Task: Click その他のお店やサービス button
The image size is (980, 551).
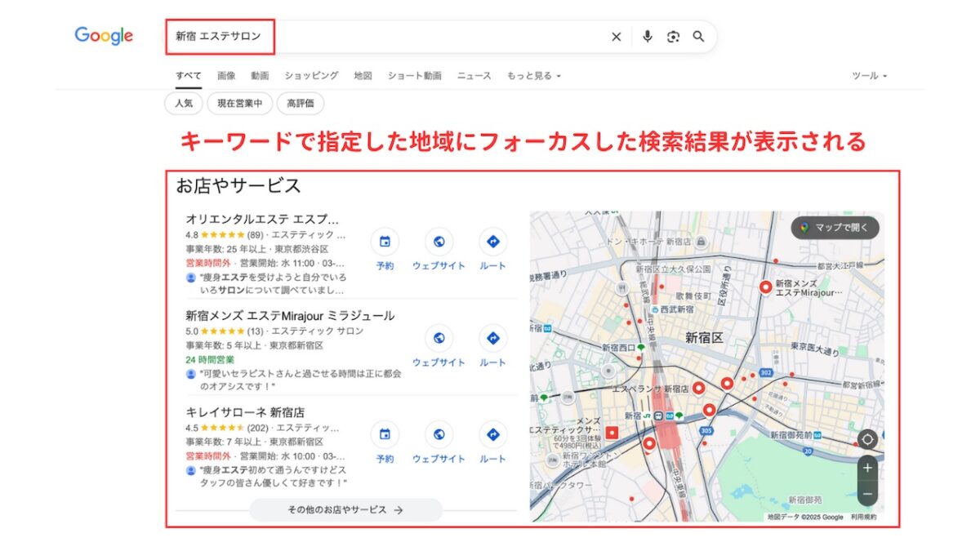Action: point(345,510)
